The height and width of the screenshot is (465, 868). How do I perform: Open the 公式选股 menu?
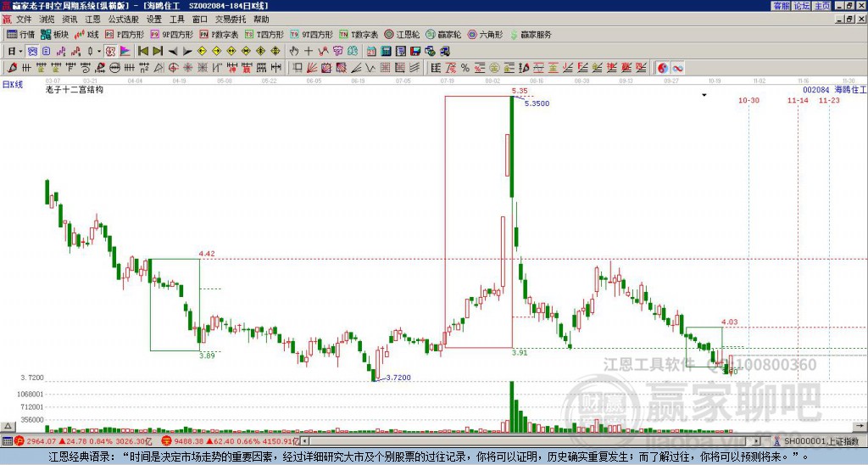click(124, 20)
